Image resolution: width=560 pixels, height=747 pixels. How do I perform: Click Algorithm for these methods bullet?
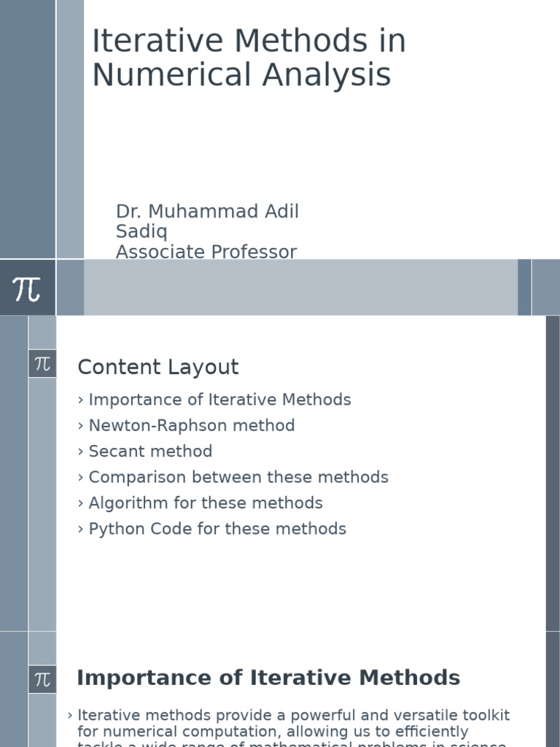click(x=206, y=503)
